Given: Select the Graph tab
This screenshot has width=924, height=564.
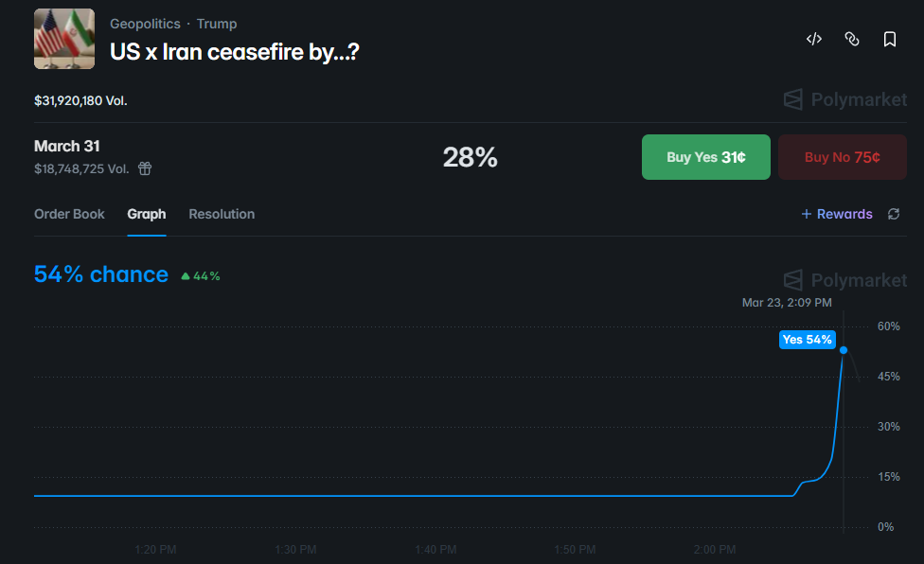Looking at the screenshot, I should point(147,214).
